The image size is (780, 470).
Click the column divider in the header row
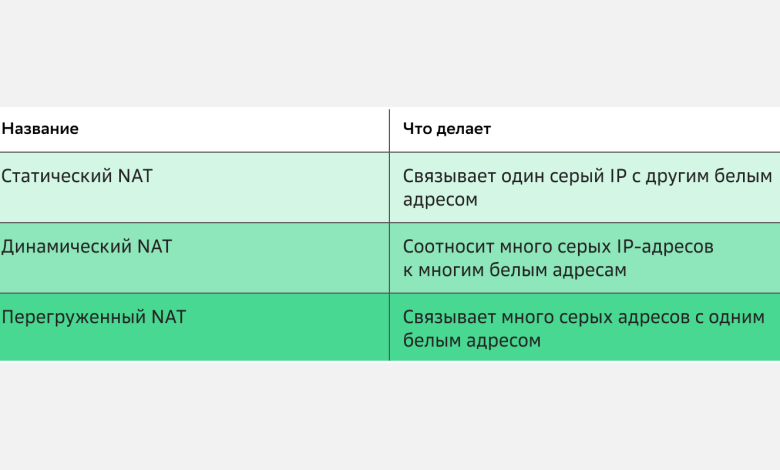pos(389,130)
